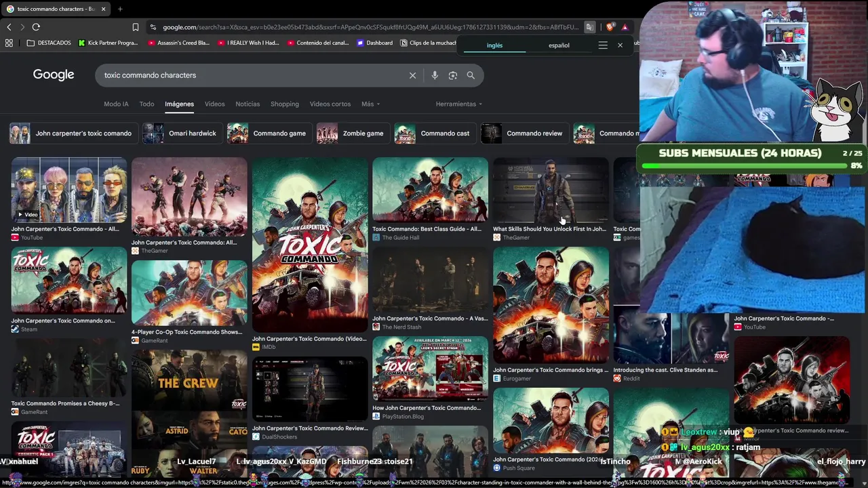Switch to the Todo results tab
868x488 pixels.
tap(146, 104)
